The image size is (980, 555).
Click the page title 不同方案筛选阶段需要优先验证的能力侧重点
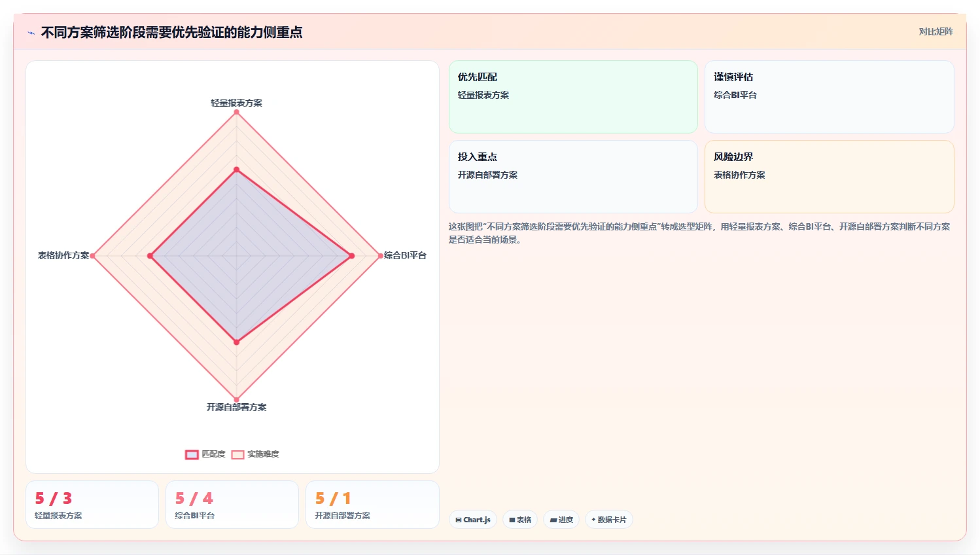[x=171, y=33]
